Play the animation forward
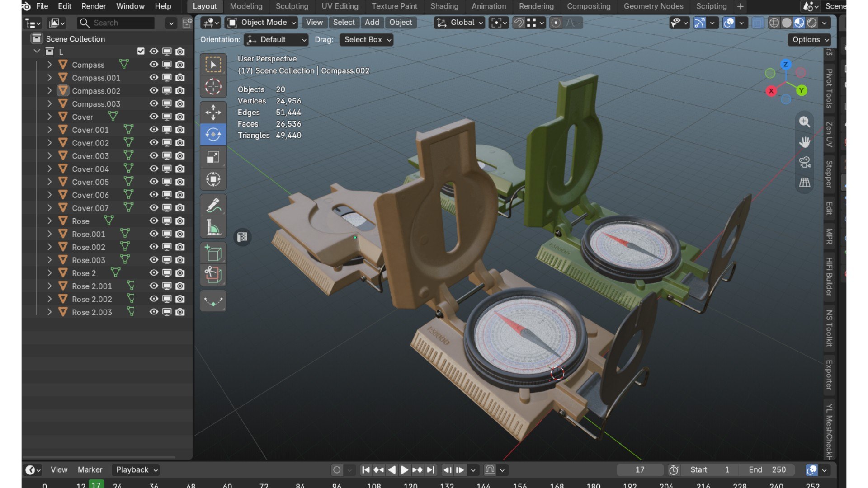868x488 pixels. coord(404,470)
